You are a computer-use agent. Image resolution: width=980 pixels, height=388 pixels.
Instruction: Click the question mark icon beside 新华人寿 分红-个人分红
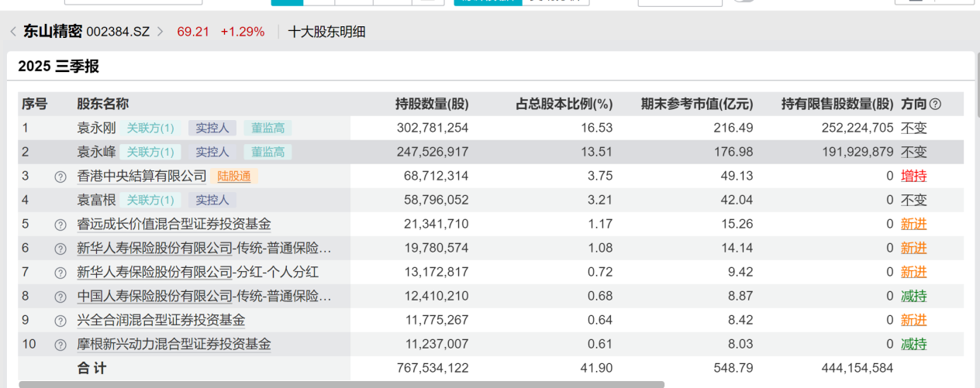pos(60,273)
